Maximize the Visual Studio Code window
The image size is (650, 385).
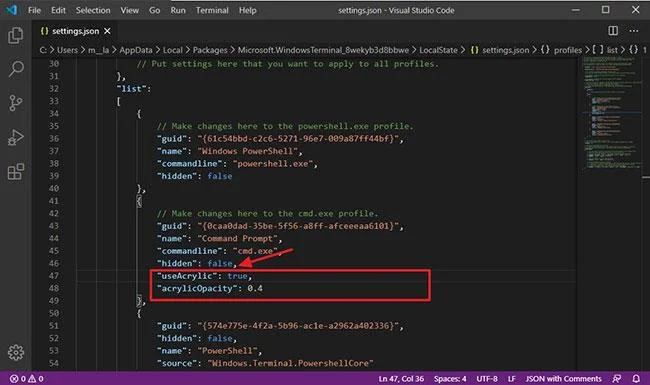point(605,10)
